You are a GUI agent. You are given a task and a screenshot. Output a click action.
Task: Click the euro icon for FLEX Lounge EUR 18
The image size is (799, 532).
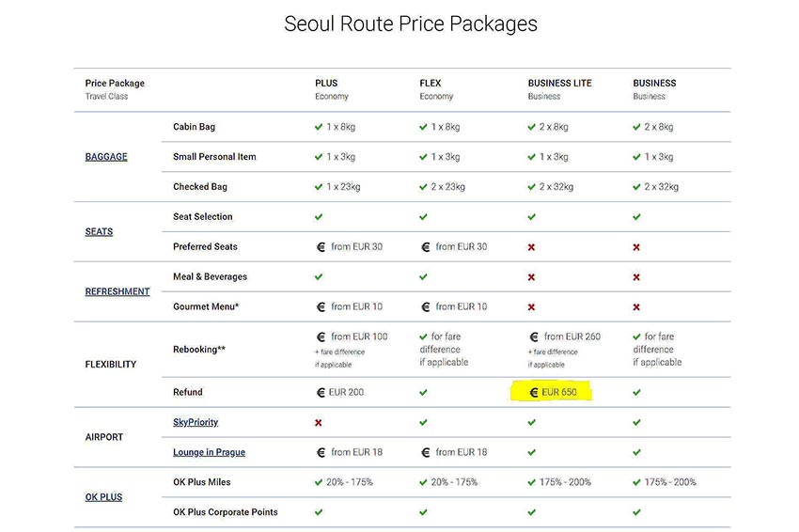(425, 453)
